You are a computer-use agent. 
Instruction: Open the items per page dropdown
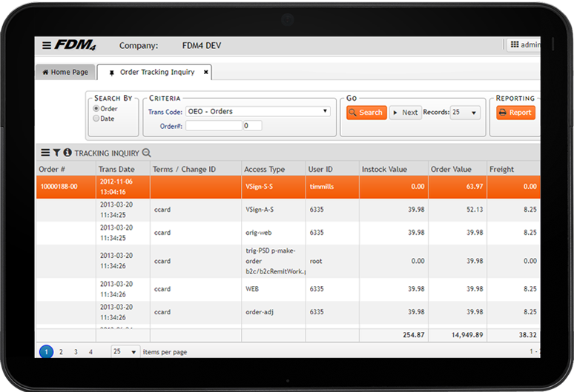click(x=125, y=351)
